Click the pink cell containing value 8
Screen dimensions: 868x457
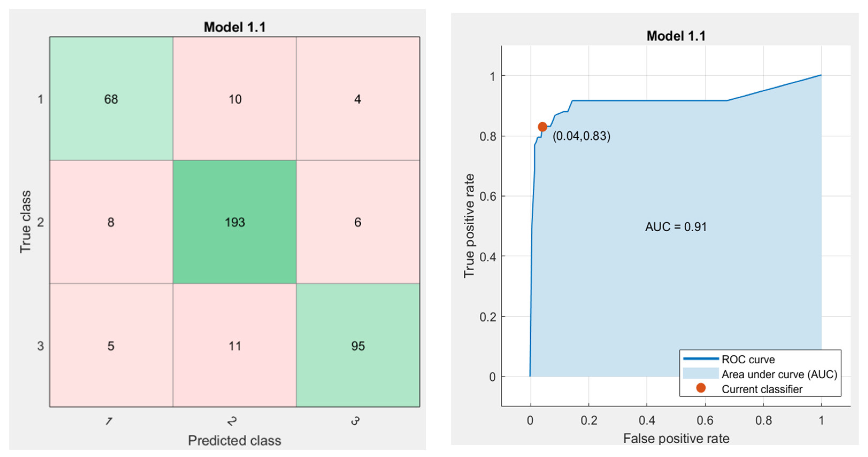(x=111, y=222)
